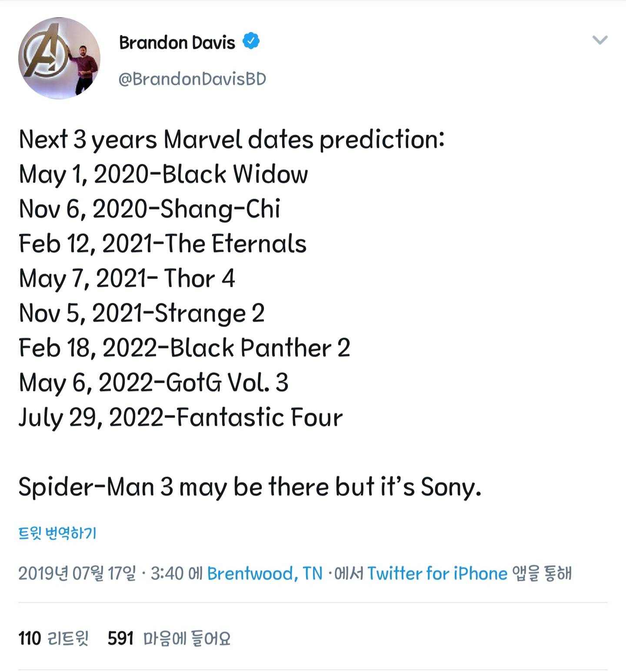Click the Twitter for iPhone source link
The height and width of the screenshot is (672, 626).
tap(437, 573)
